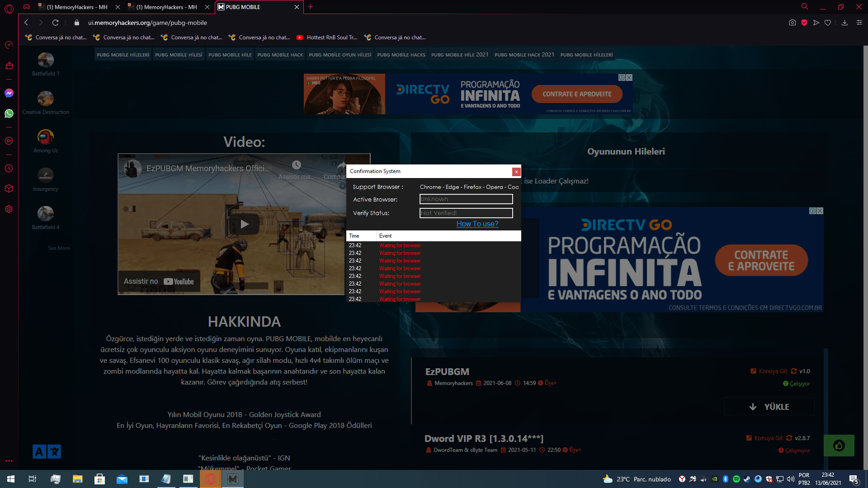Bookmark page with the heart icon
This screenshot has height=488, width=868.
[828, 23]
